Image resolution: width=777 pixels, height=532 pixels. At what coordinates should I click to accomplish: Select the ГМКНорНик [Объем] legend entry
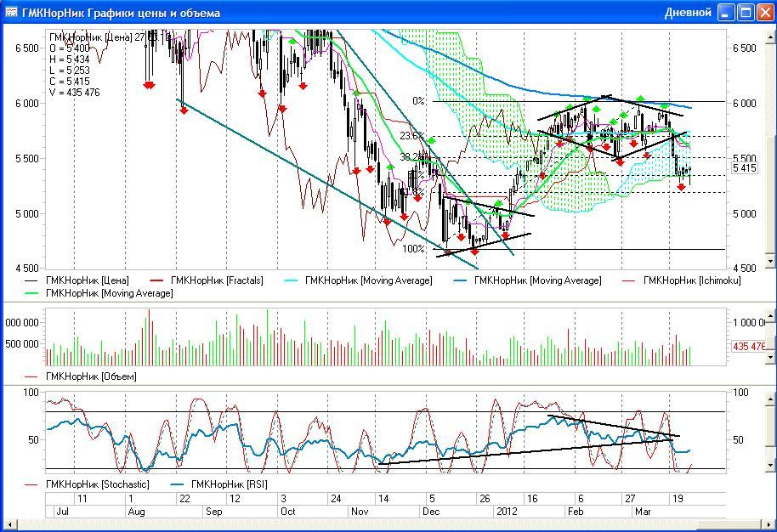click(80, 376)
